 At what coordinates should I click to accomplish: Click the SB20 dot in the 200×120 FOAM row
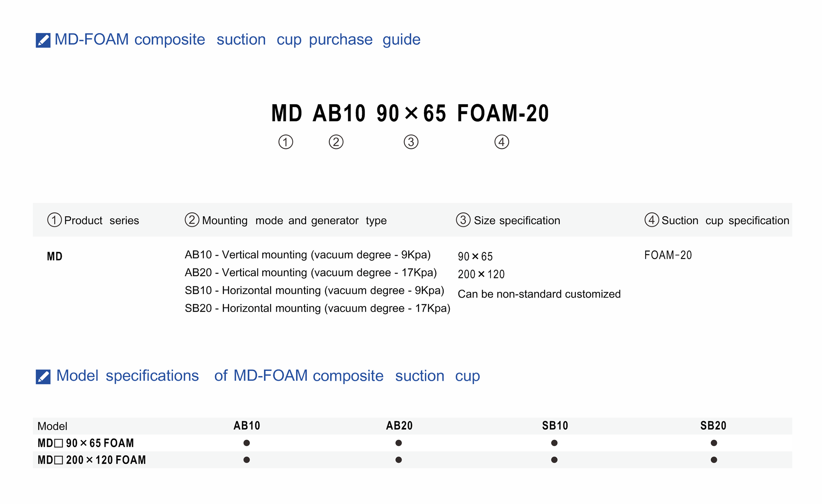714,460
